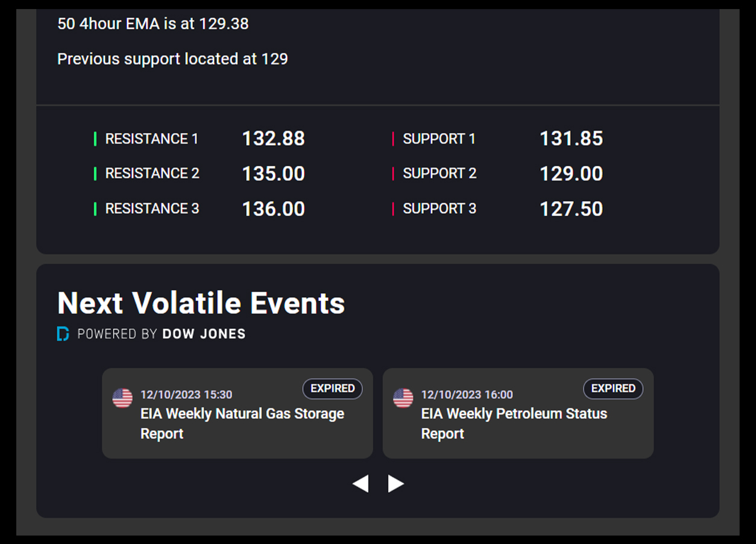The height and width of the screenshot is (544, 756).
Task: Click the previous event left arrow
Action: [361, 483]
